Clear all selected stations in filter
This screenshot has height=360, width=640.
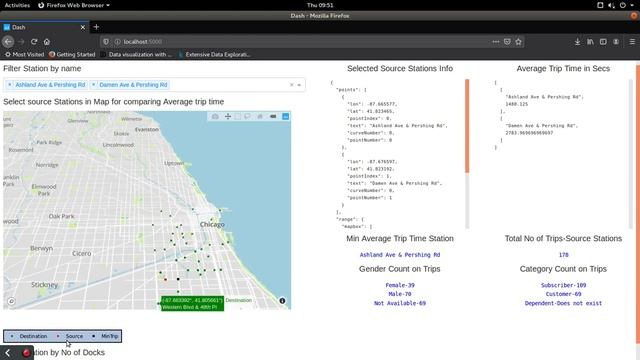point(291,85)
